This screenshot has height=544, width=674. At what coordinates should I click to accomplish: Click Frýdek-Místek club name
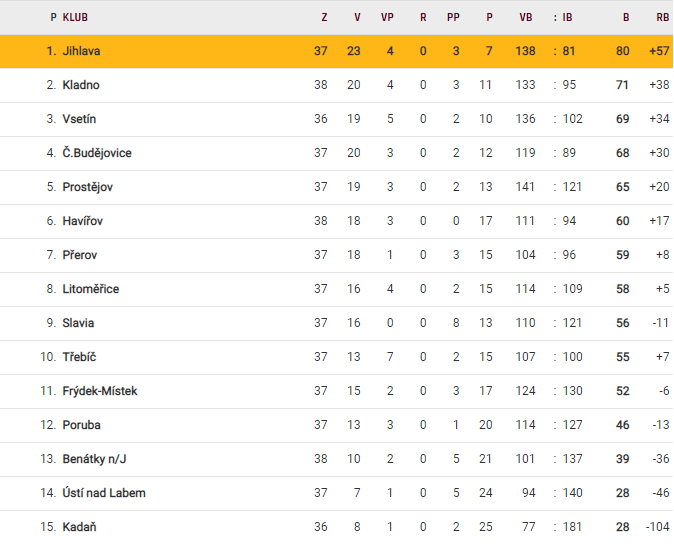click(x=99, y=391)
